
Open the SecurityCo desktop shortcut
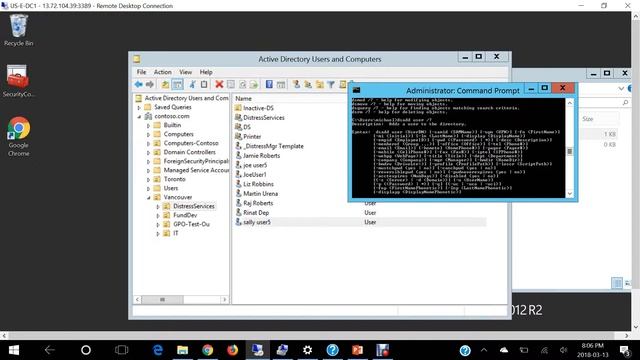pos(18,80)
